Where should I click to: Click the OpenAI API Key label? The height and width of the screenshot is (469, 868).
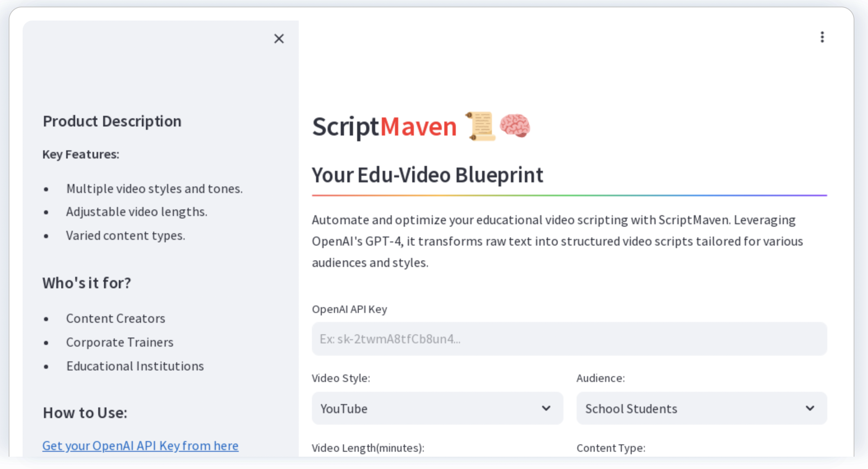[349, 309]
